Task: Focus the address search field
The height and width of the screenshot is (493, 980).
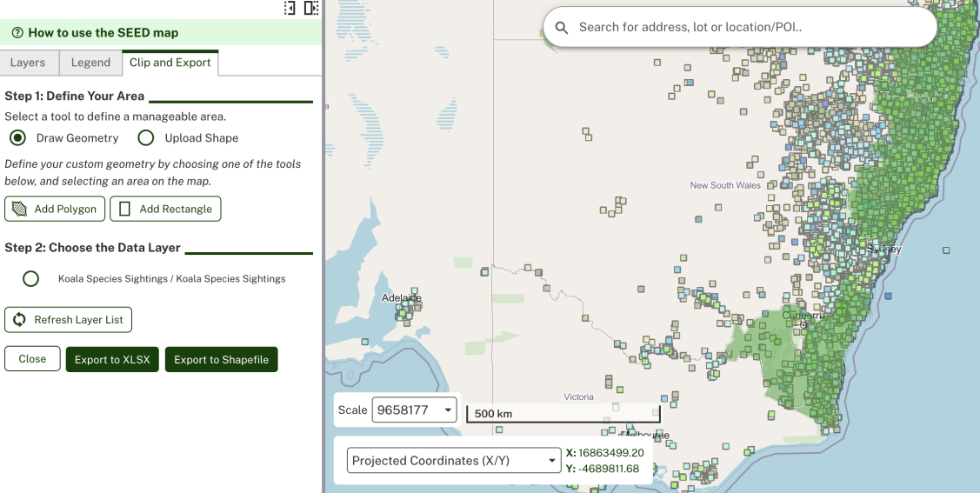Action: tap(740, 28)
